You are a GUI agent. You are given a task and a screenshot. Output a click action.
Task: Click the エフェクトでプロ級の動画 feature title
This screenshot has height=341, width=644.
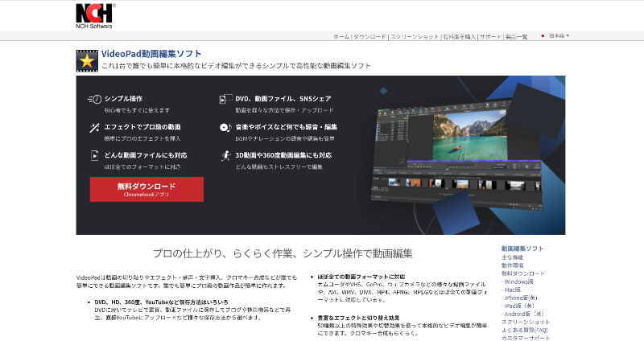(x=142, y=127)
